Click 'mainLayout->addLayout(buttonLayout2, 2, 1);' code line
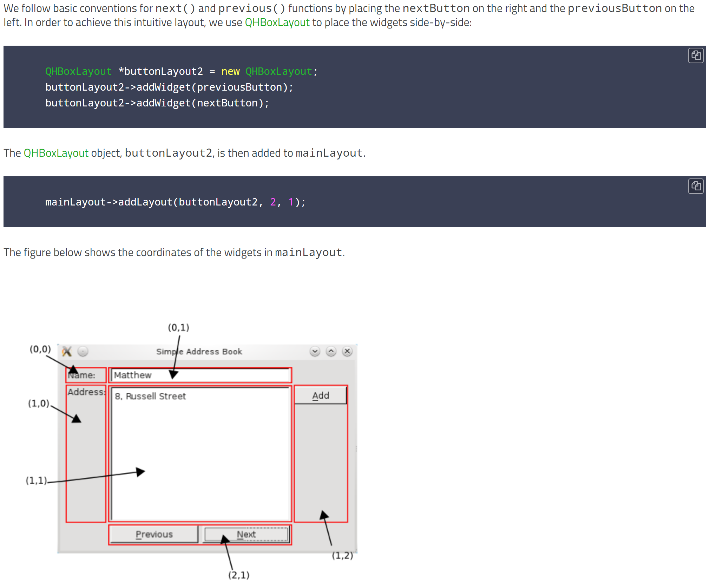 (x=175, y=202)
